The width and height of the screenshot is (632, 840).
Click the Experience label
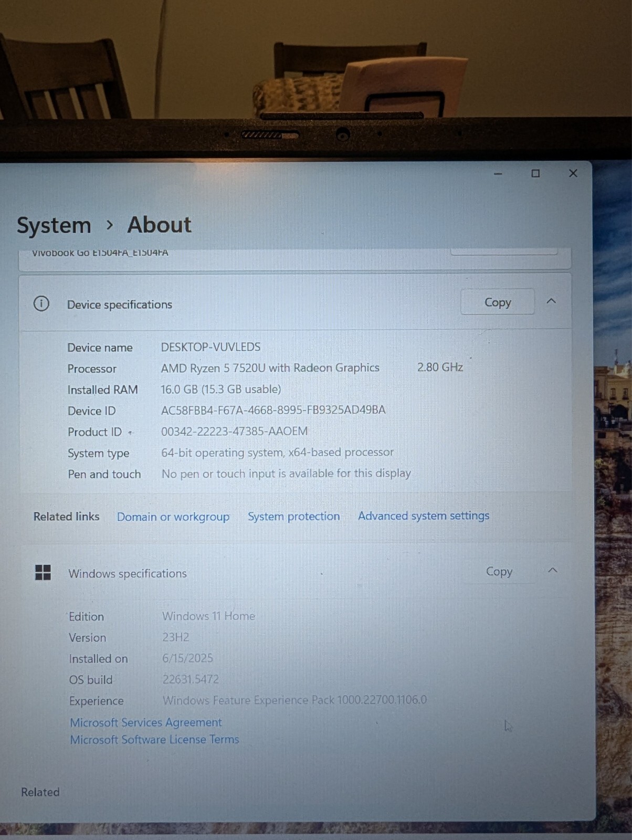coord(97,701)
